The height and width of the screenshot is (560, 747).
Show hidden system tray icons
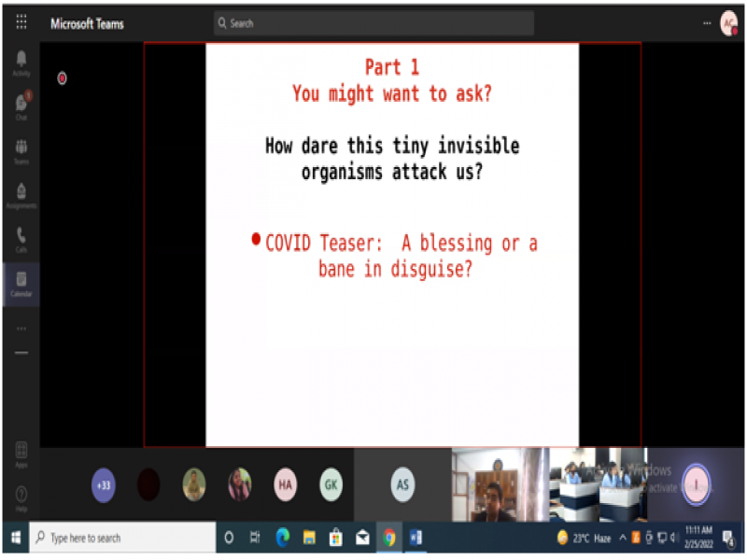(x=623, y=538)
